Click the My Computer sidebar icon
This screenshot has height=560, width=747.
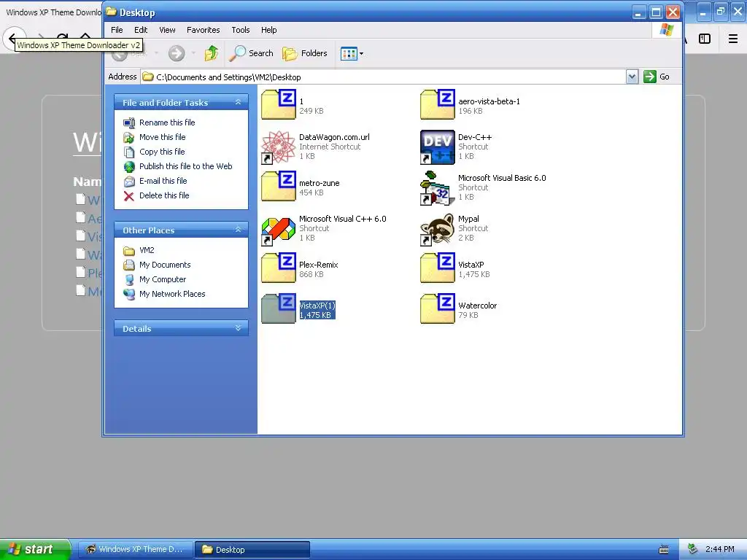click(129, 280)
